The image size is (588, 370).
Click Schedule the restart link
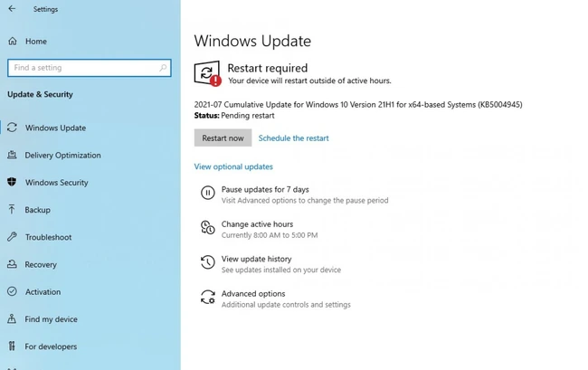coord(293,138)
